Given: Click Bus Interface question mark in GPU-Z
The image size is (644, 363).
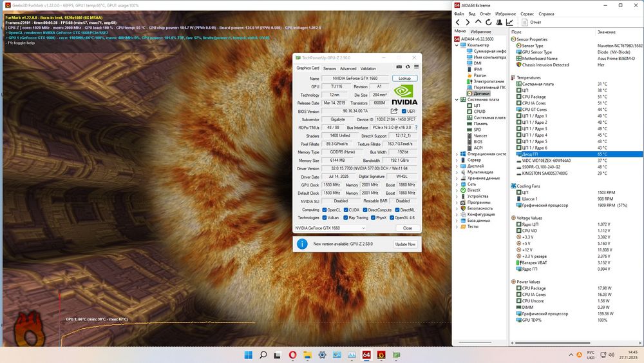Looking at the screenshot, I should coord(416,128).
